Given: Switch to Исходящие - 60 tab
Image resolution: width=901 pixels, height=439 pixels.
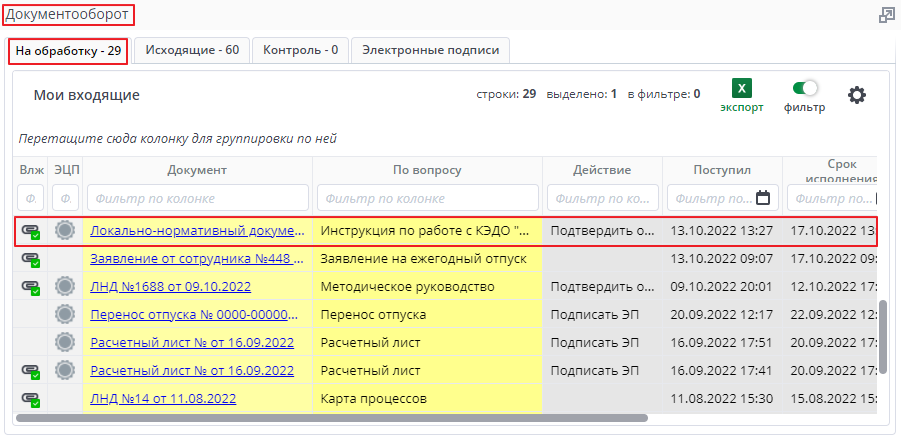Looking at the screenshot, I should click(192, 50).
